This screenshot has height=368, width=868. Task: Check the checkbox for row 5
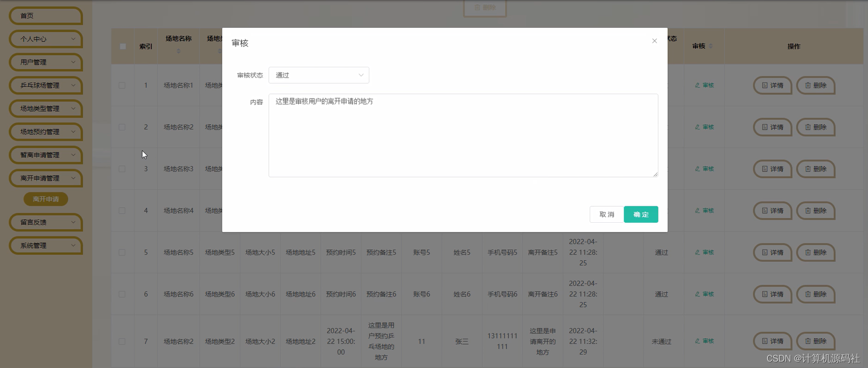122,252
